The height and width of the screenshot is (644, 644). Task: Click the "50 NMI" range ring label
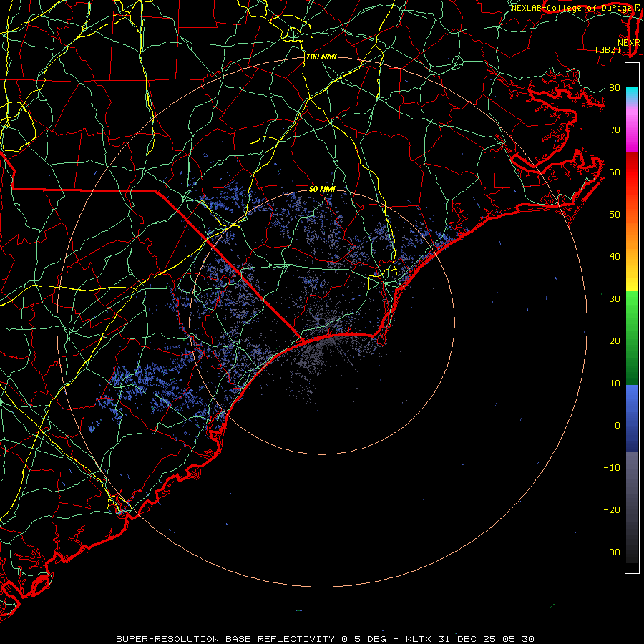(x=322, y=189)
